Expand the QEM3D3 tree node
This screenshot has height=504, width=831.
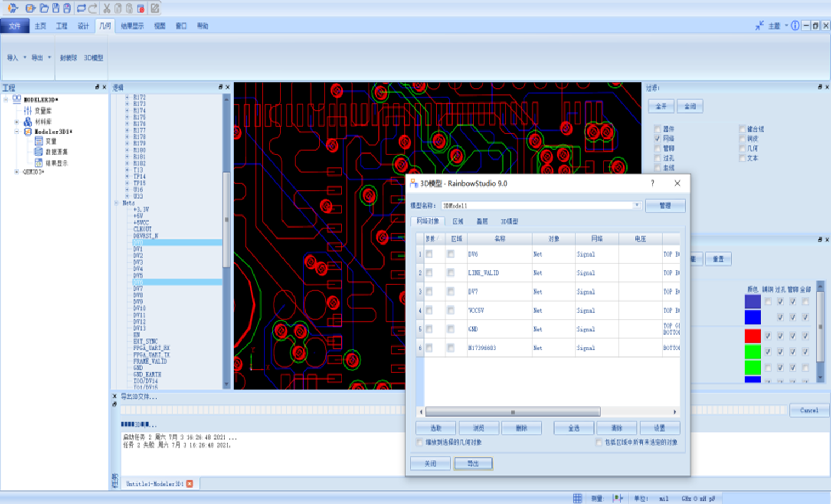coord(16,172)
